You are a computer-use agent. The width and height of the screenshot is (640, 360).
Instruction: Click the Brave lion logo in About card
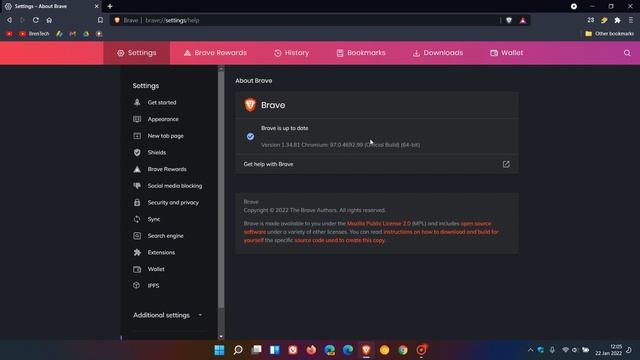[250, 105]
